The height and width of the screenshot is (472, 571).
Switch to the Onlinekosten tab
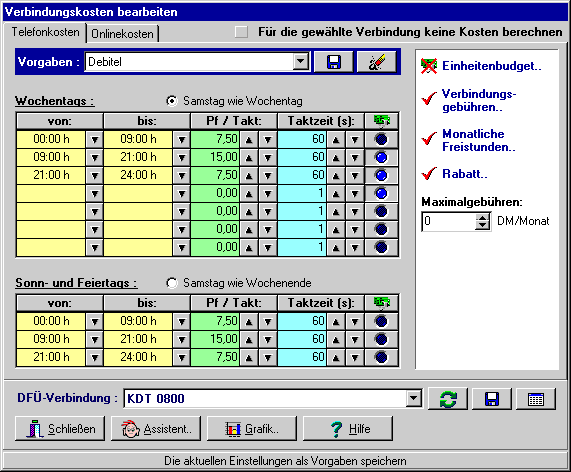[x=122, y=34]
